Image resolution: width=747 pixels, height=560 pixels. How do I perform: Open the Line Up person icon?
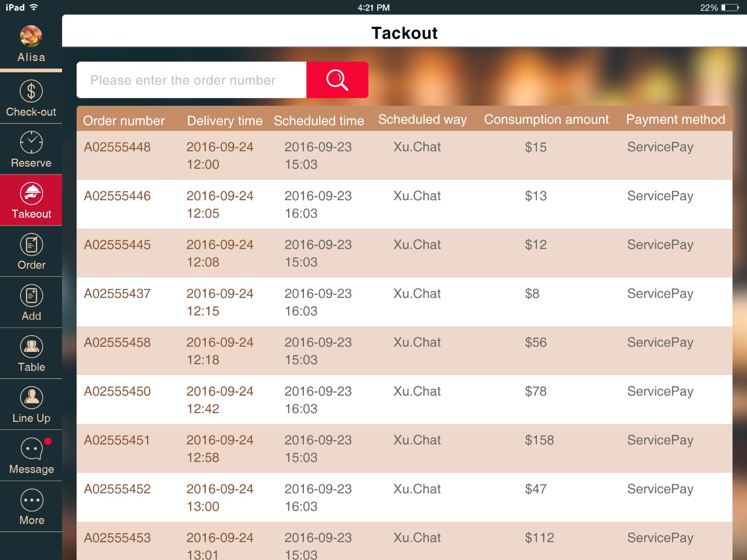(31, 398)
